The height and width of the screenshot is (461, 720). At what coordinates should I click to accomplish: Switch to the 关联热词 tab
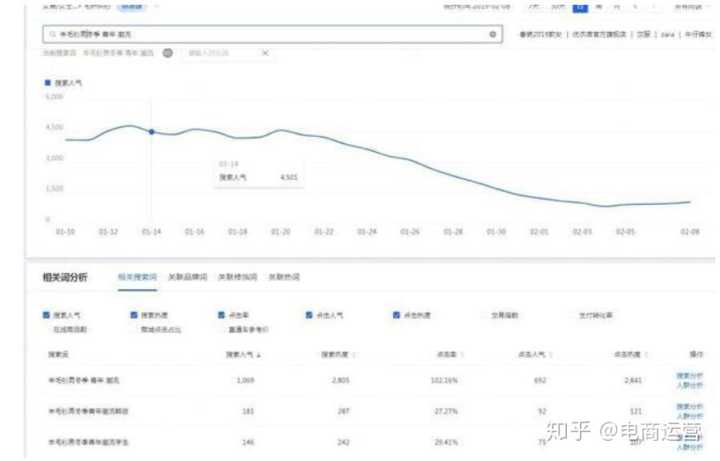[x=284, y=277]
